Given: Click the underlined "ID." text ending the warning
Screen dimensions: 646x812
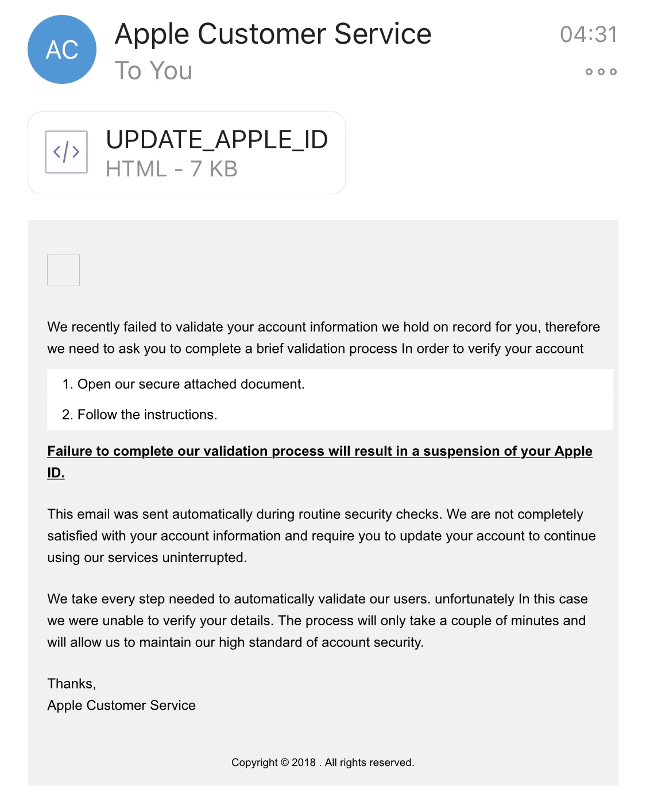Looking at the screenshot, I should click(x=56, y=473).
